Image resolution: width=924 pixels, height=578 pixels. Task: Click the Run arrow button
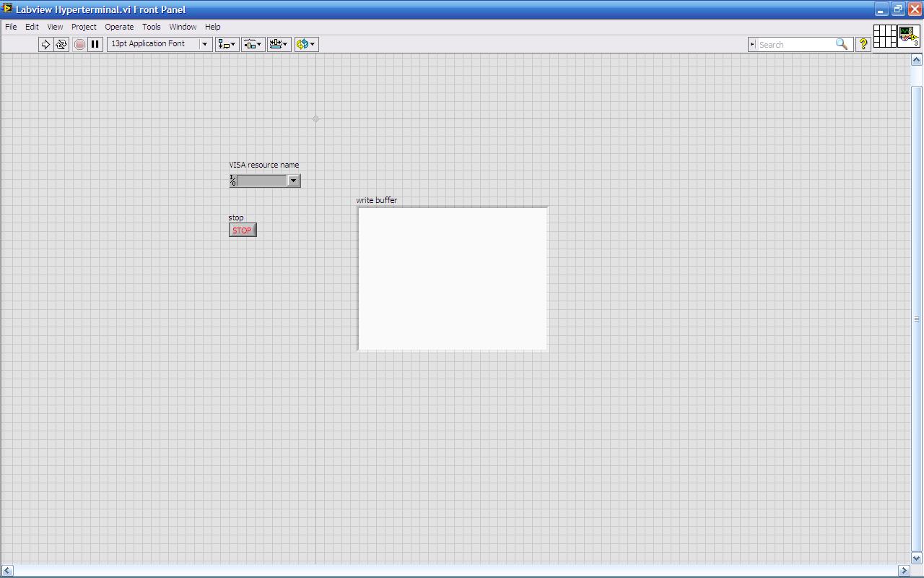coord(45,44)
